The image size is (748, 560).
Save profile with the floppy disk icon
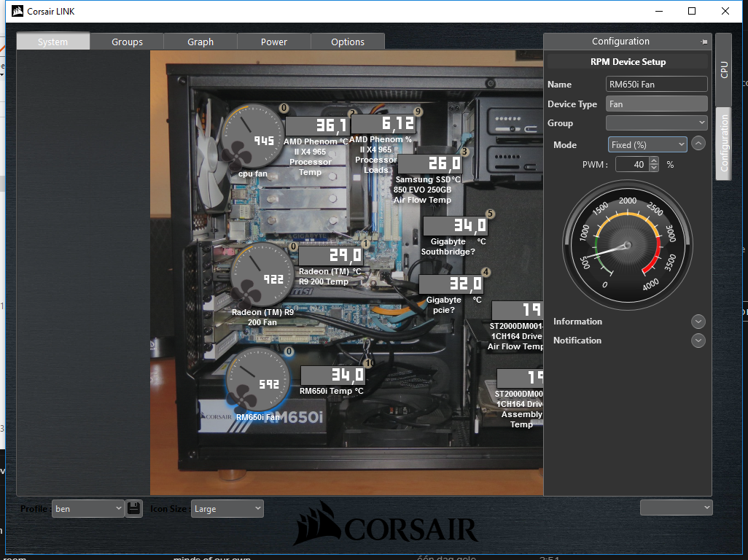tap(134, 508)
